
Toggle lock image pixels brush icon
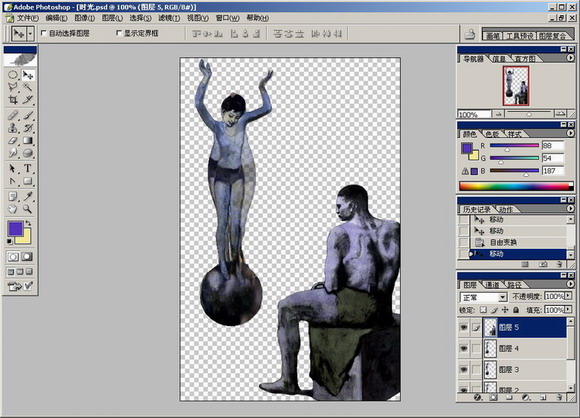pyautogui.click(x=494, y=310)
